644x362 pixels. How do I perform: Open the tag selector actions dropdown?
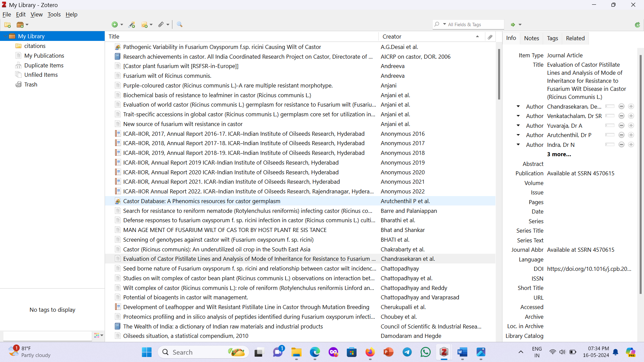[x=99, y=335]
